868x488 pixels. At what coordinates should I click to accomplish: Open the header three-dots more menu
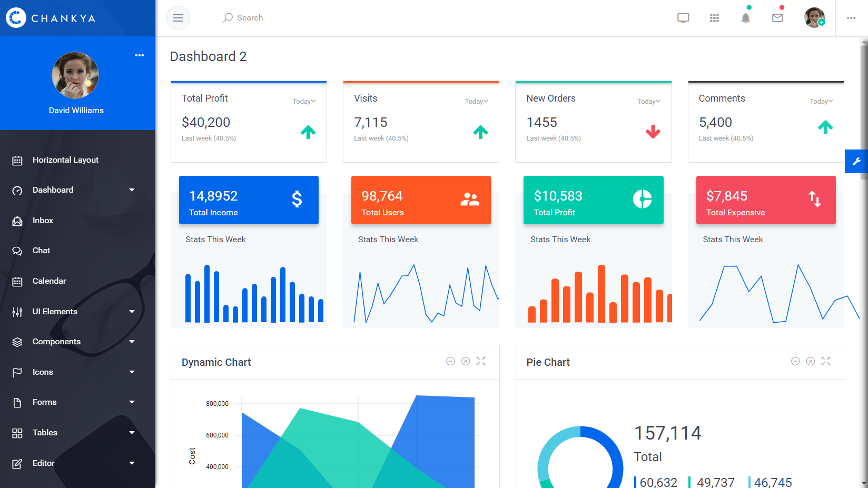(x=851, y=18)
